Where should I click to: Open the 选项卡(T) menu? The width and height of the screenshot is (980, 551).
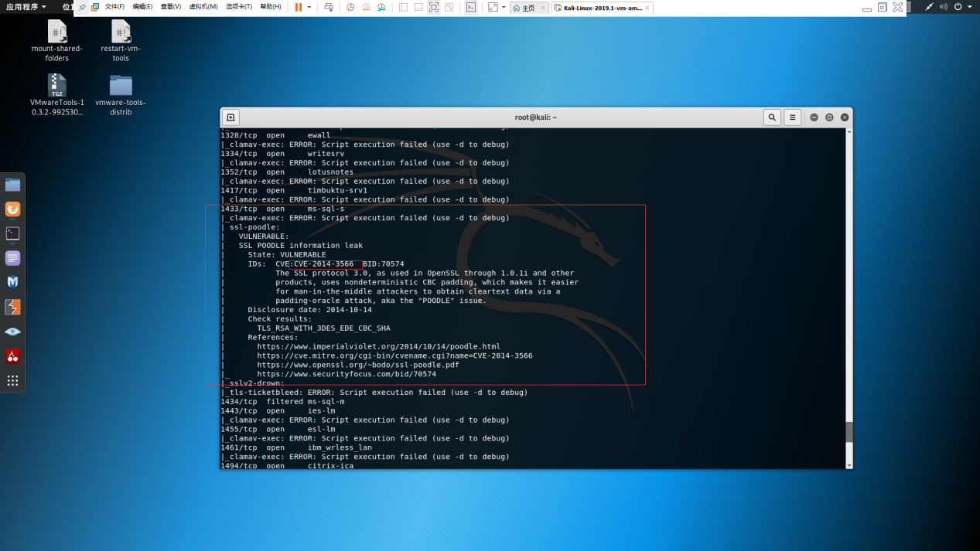(239, 7)
